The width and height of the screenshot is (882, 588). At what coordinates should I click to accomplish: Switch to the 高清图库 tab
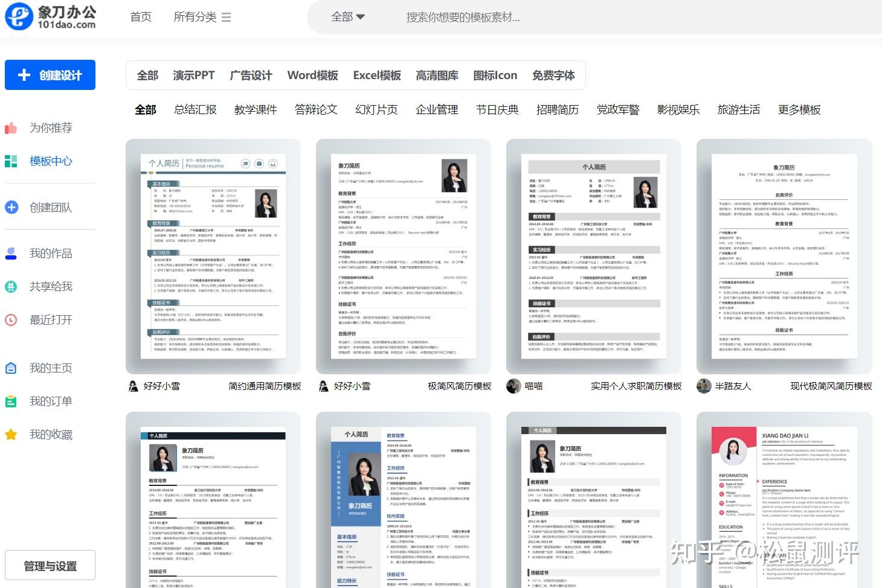pos(437,75)
